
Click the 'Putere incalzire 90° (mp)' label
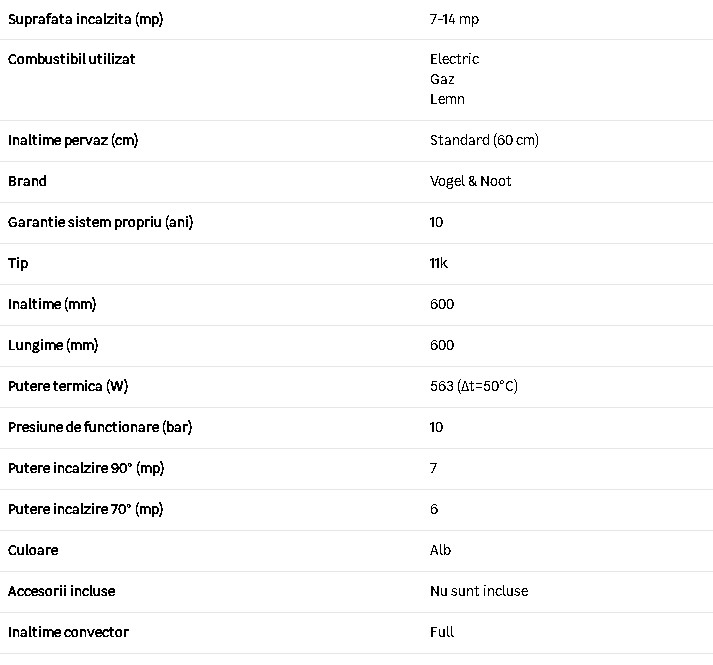tap(86, 468)
